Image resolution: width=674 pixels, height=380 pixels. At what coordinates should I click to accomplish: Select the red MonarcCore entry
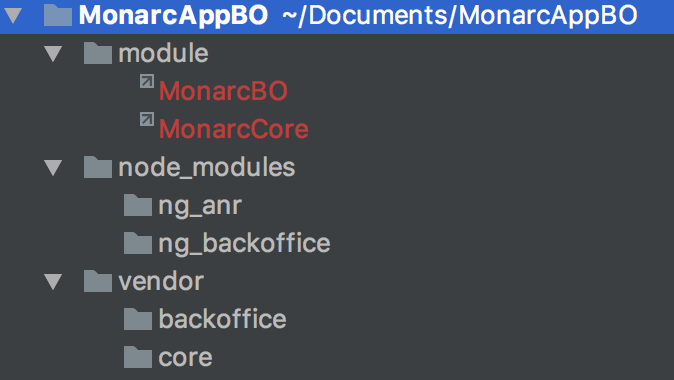click(x=234, y=129)
